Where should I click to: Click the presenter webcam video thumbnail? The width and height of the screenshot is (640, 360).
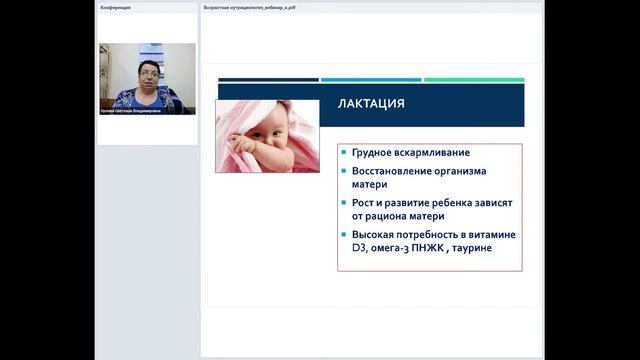pos(147,79)
